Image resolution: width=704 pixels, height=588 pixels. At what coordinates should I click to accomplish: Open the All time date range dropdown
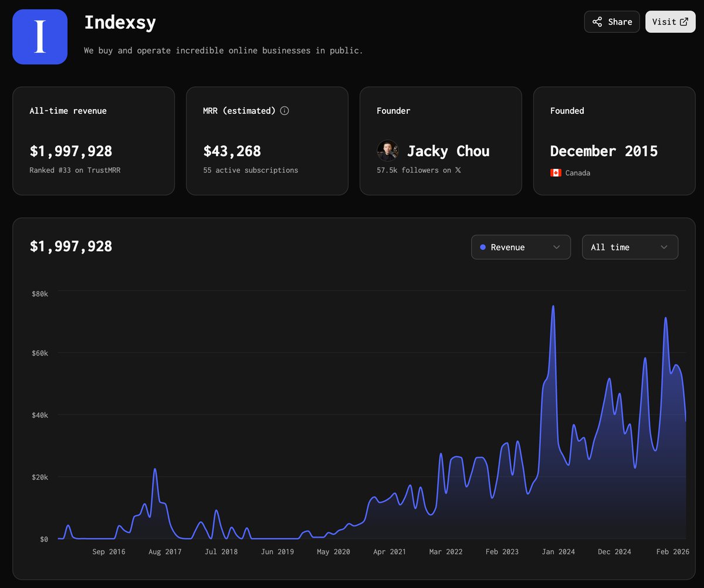[630, 247]
